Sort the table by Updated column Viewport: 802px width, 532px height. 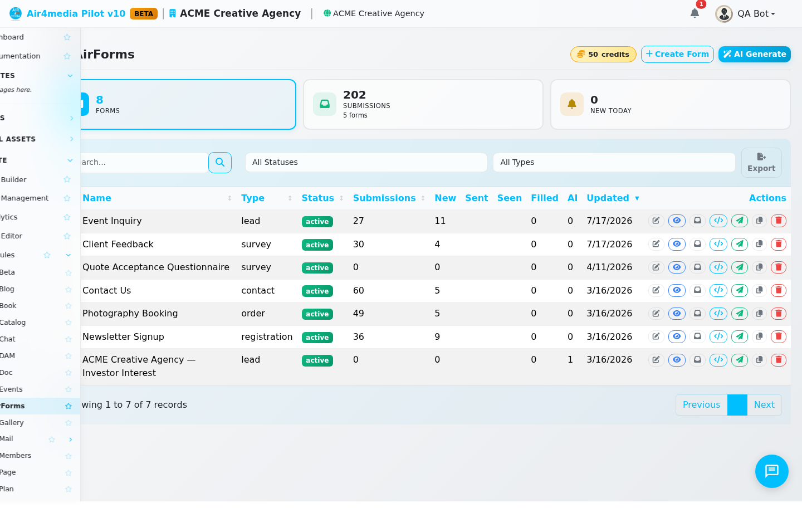pyautogui.click(x=613, y=198)
